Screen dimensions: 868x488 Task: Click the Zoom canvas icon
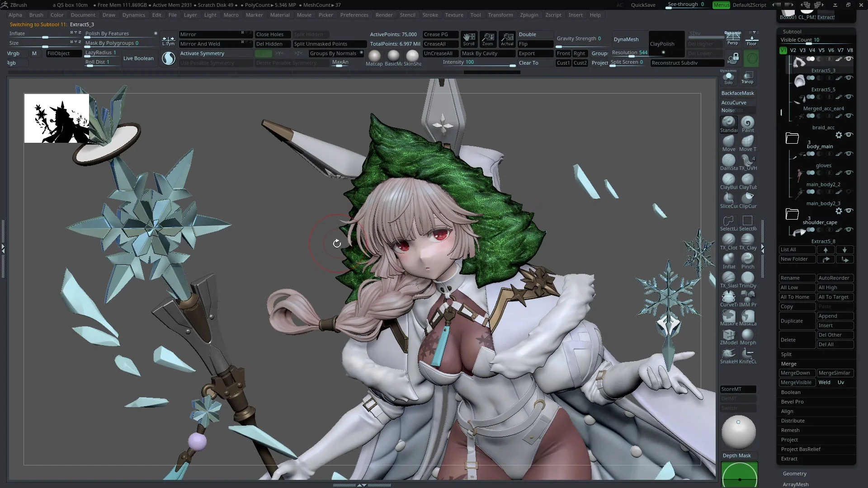[x=488, y=39]
